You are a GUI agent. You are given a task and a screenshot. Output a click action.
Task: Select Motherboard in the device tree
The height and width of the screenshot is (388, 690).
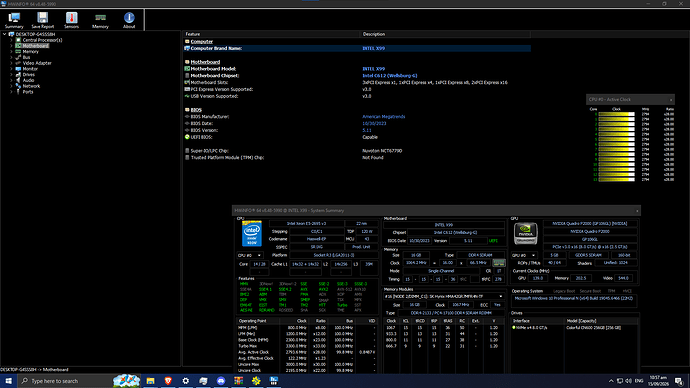point(35,46)
